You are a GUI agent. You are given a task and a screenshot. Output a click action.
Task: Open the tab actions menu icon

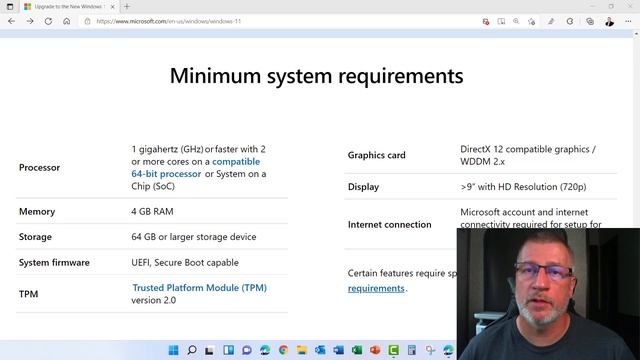pos(10,7)
